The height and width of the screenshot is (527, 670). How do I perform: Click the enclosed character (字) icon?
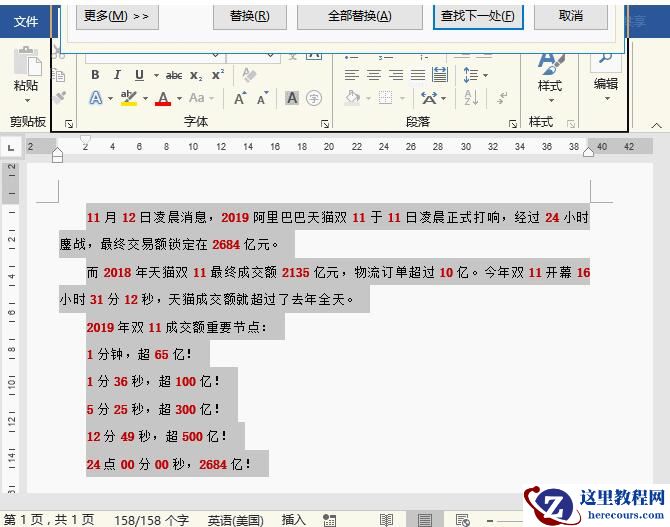pyautogui.click(x=314, y=98)
